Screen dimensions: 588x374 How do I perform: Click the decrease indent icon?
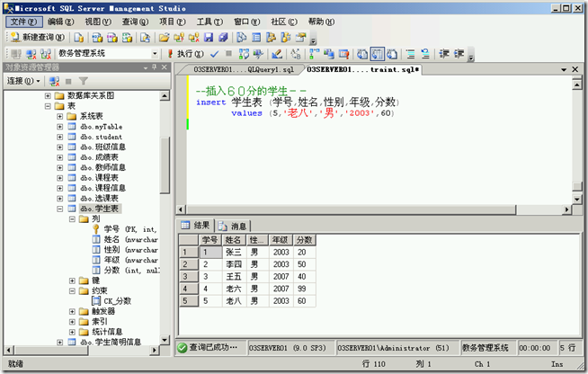444,54
